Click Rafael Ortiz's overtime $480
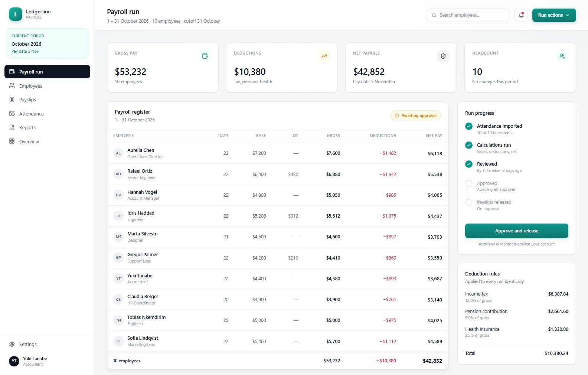 click(293, 174)
